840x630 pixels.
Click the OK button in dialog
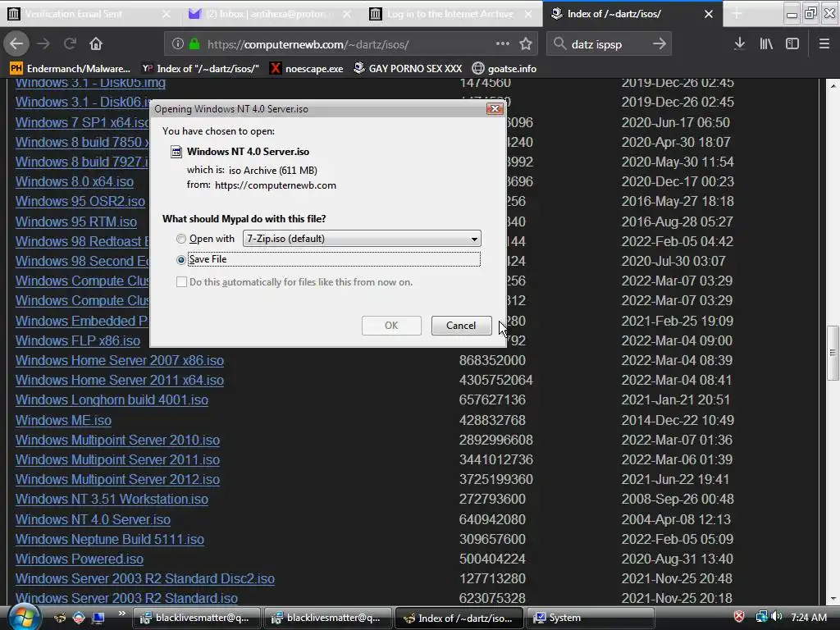(x=391, y=326)
